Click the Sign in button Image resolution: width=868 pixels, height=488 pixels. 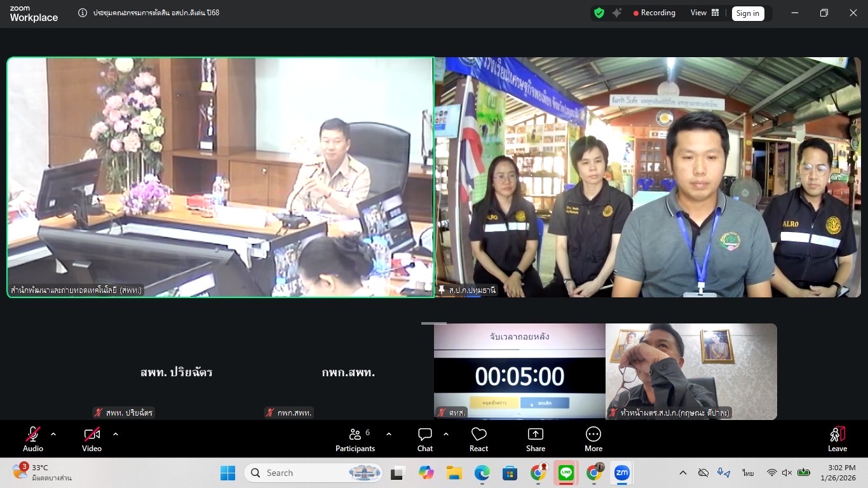(x=748, y=13)
